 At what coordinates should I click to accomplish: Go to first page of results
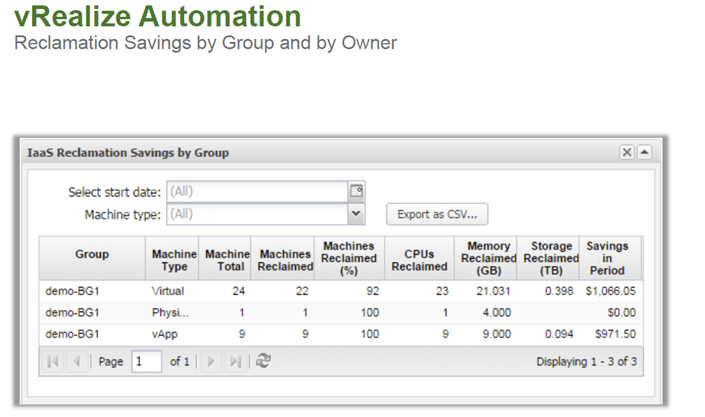(x=54, y=361)
